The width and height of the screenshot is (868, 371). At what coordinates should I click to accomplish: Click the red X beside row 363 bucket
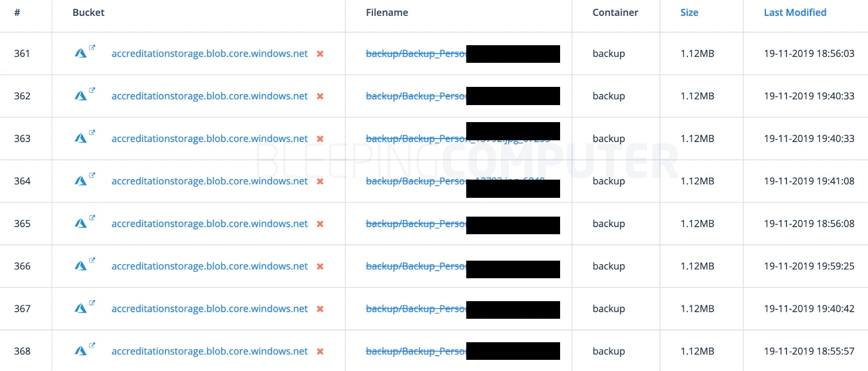[x=320, y=139]
